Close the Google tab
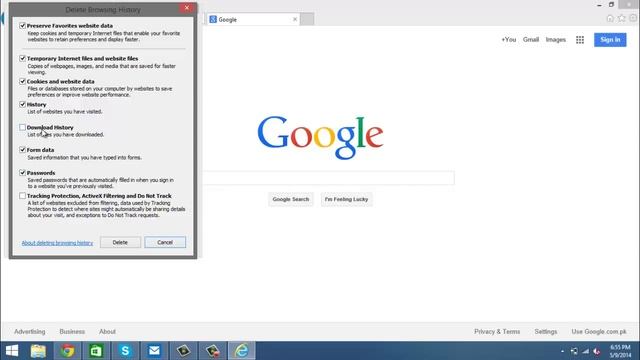This screenshot has height=360, width=640. click(x=295, y=19)
